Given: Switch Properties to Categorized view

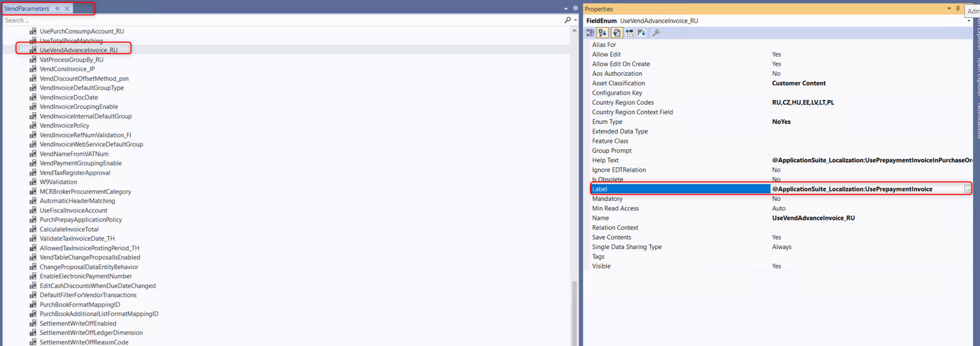Looking at the screenshot, I should (x=590, y=32).
